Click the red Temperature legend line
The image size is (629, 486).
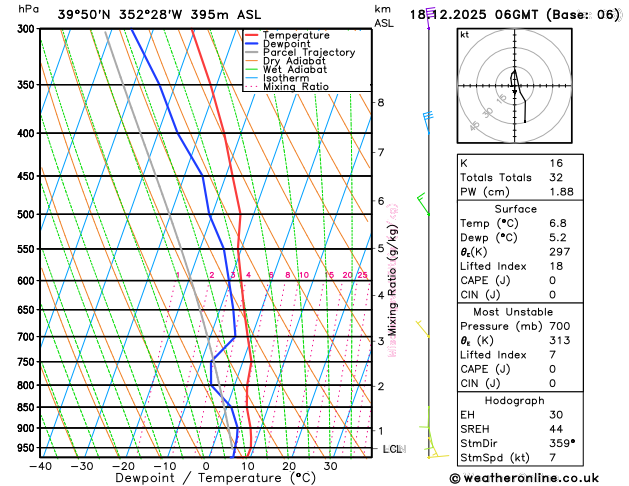(252, 35)
